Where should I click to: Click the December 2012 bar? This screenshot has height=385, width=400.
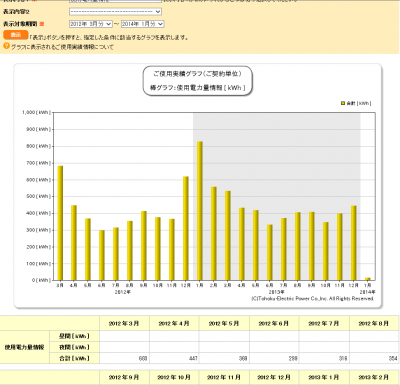(x=186, y=228)
